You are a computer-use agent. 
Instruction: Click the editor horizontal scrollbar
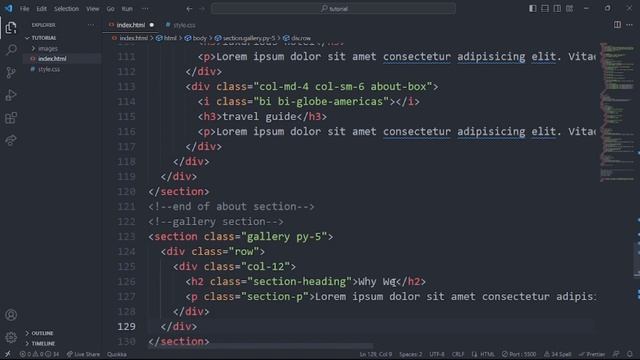(261, 346)
